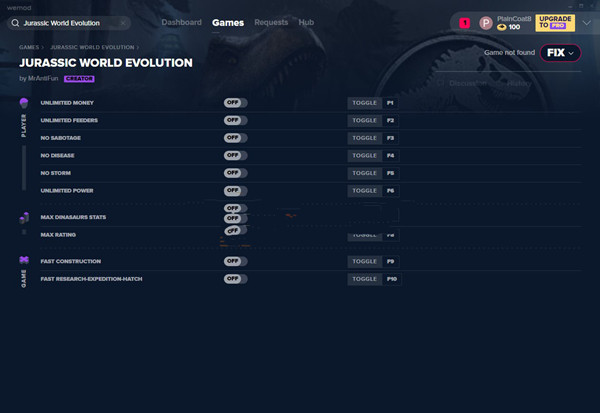Screen dimensions: 600x413
Task: Select the NO DISEASE cheat label
Action: 57,156
